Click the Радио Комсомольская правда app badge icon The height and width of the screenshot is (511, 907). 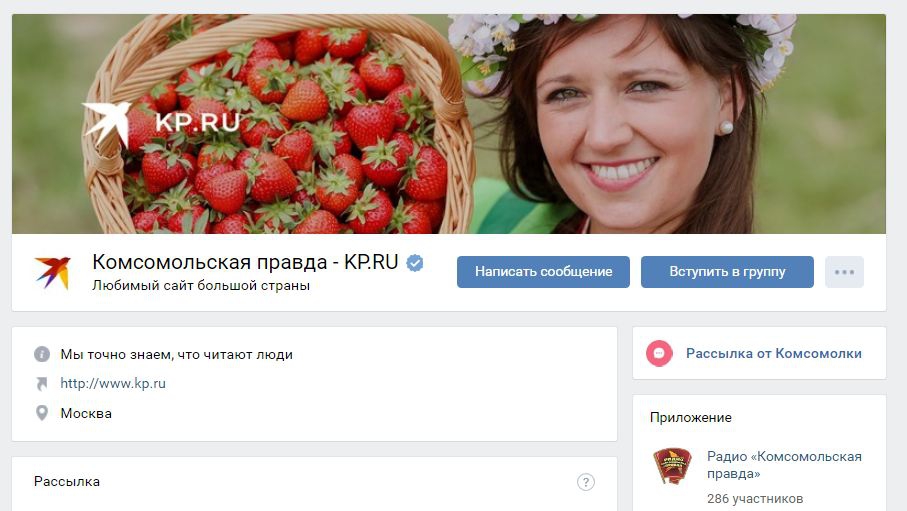(672, 465)
